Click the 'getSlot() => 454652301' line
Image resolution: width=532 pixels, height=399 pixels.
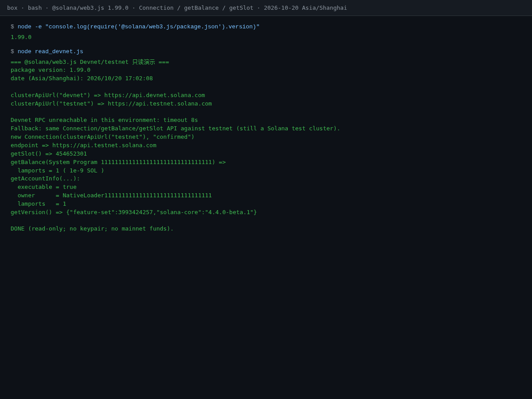[x=49, y=154]
